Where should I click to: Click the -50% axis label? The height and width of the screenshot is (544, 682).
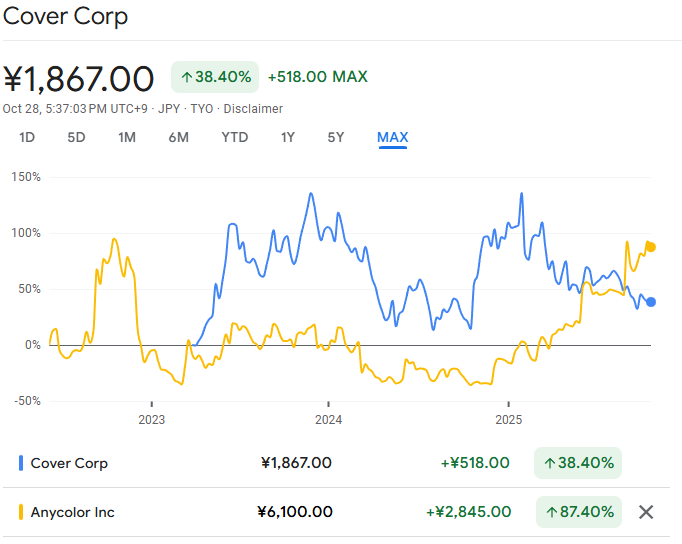coord(27,401)
